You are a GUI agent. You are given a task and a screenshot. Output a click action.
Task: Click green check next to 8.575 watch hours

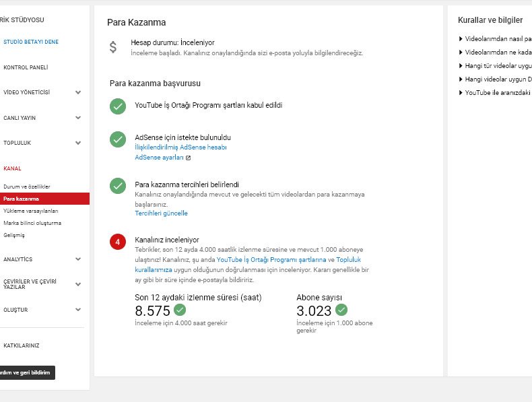pyautogui.click(x=180, y=310)
